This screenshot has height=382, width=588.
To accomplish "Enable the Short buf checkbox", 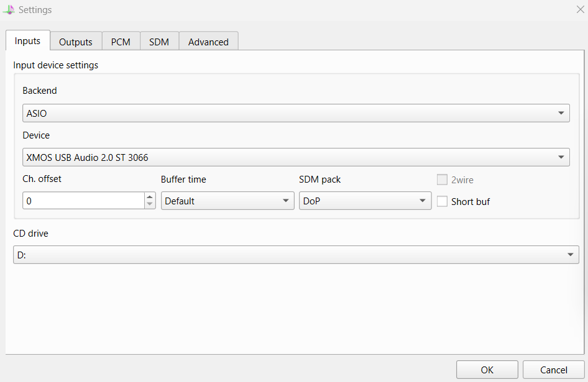I will click(442, 201).
